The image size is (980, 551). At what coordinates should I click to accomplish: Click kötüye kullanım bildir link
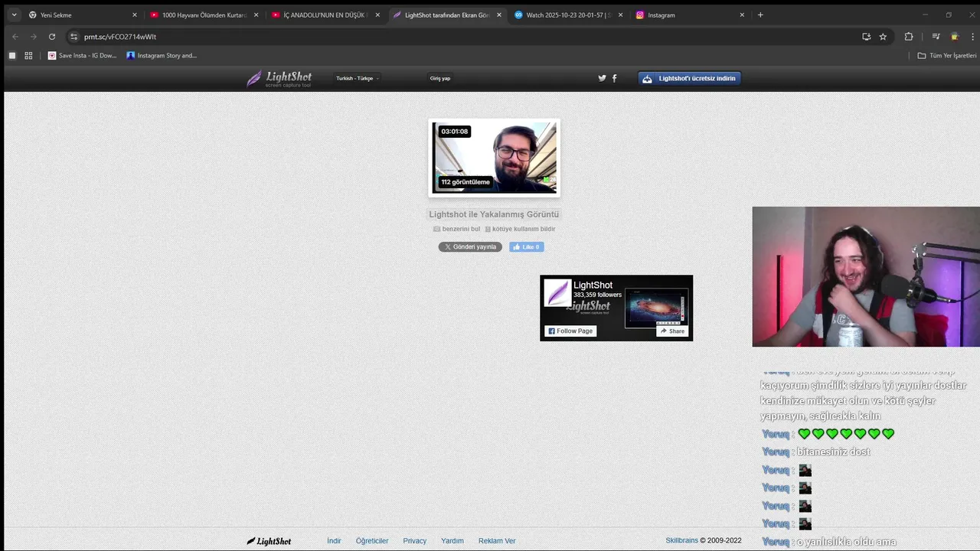[x=520, y=229]
